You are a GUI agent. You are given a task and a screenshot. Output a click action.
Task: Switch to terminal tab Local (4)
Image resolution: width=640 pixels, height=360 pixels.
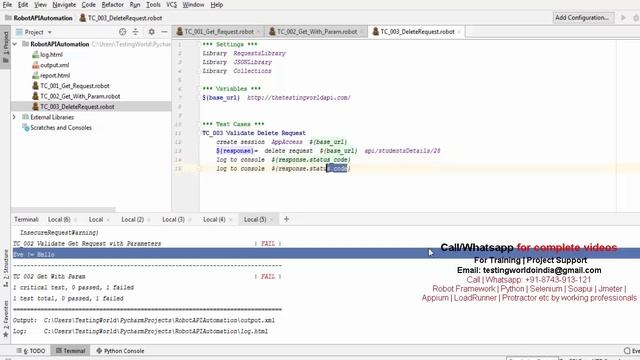coord(214,220)
